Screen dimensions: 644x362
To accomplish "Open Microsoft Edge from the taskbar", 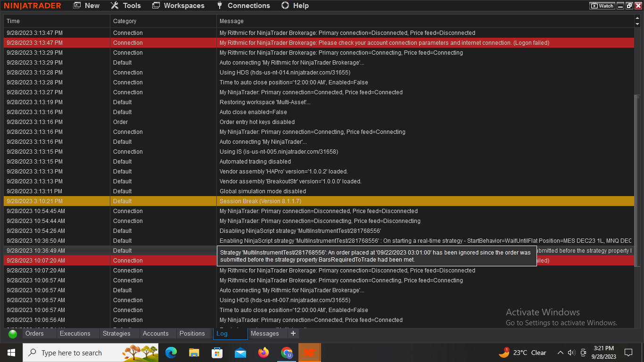I will click(171, 353).
